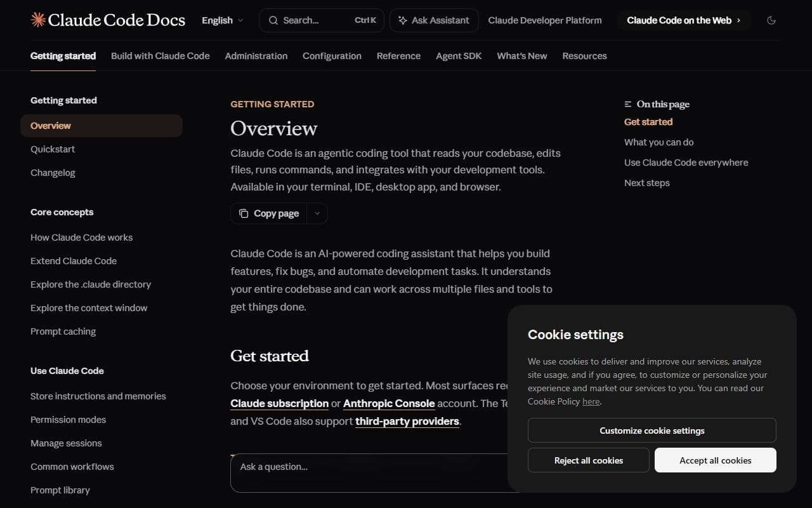Open the Administration tab
This screenshot has height=508, width=812.
(x=256, y=56)
